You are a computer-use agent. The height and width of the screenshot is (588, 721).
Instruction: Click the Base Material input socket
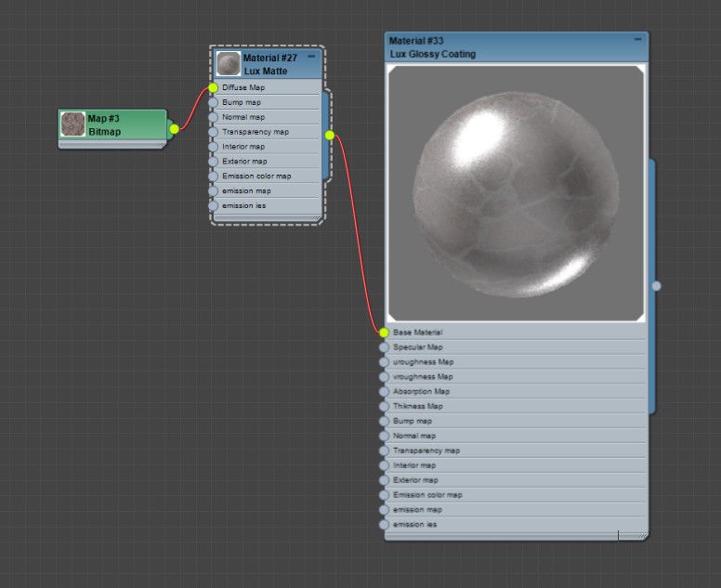(x=384, y=332)
